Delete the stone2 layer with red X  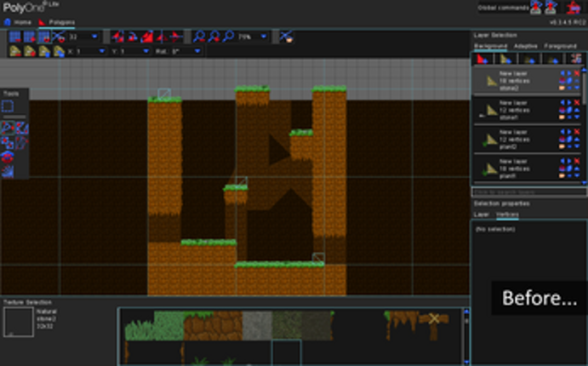point(576,74)
